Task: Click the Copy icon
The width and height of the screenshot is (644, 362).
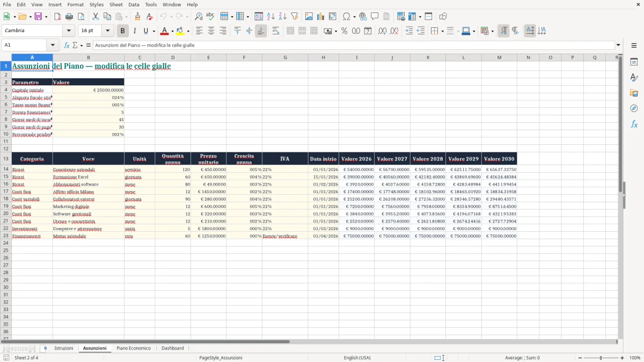Action: (107, 17)
